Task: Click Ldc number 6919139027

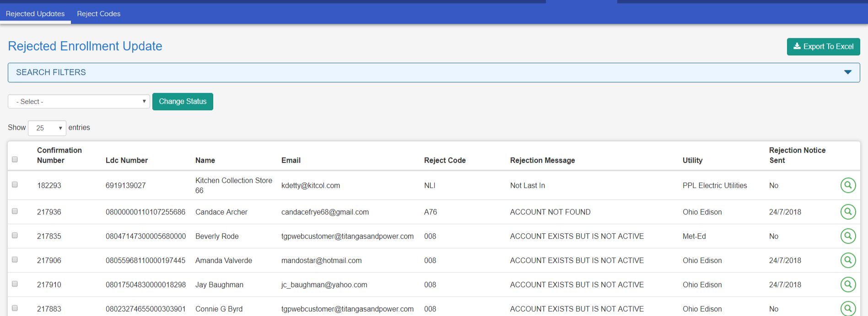Action: tap(126, 186)
